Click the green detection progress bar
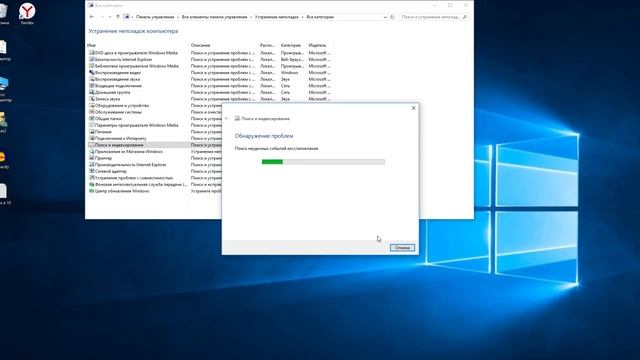The height and width of the screenshot is (360, 640). (323, 162)
